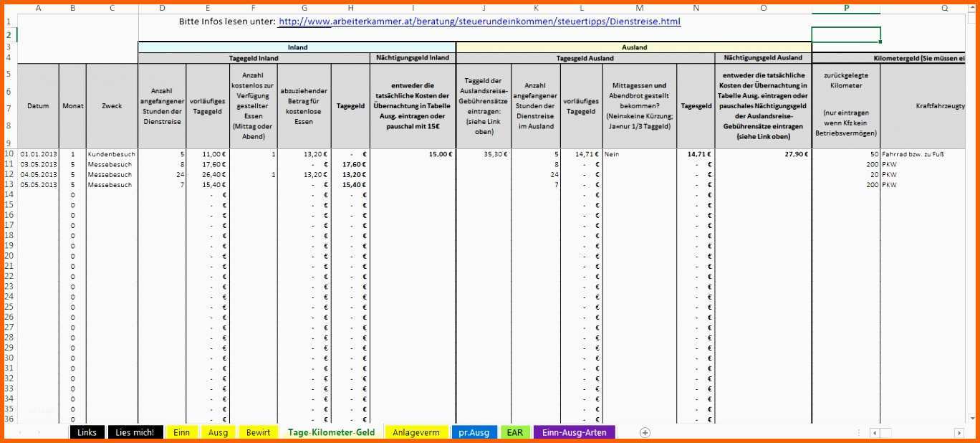Click the 'Nein' cell in Mittagessen column

pos(639,154)
